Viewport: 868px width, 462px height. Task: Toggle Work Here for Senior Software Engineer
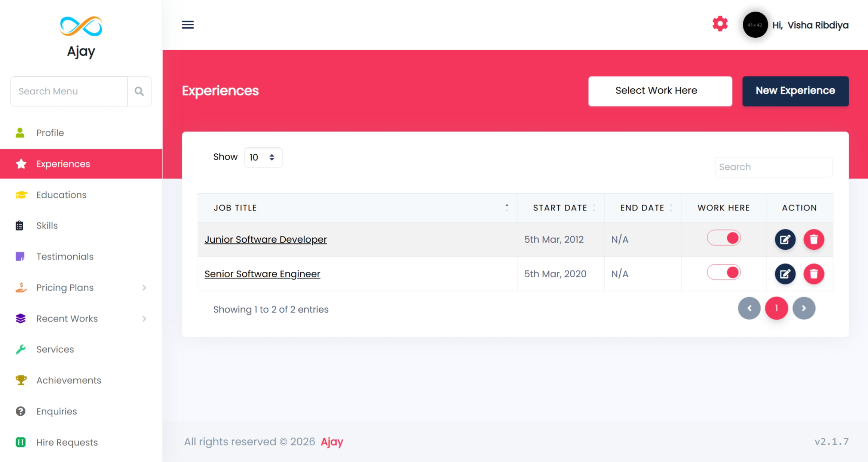pos(724,272)
